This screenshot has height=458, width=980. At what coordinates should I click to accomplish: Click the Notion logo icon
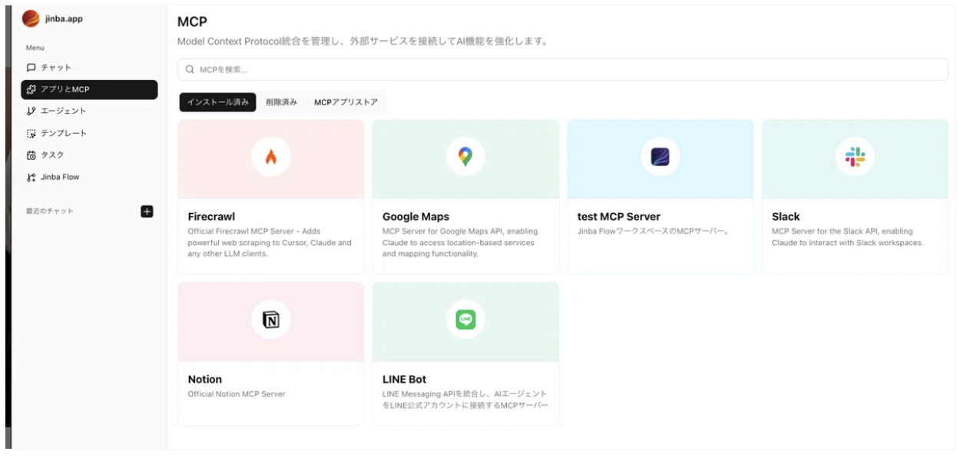pyautogui.click(x=270, y=320)
